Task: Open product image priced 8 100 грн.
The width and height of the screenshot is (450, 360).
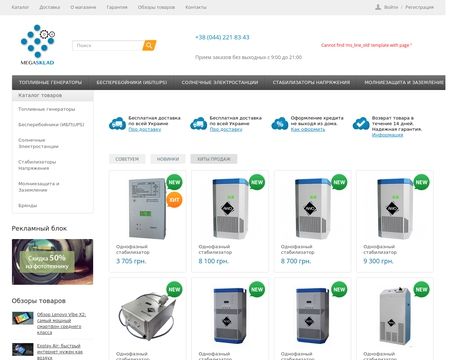Action: 230,209
